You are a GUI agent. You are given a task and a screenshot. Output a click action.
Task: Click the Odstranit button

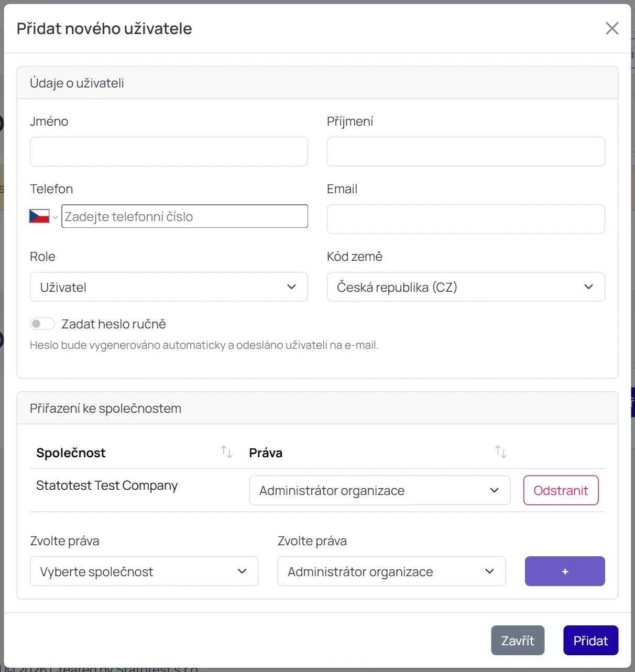pyautogui.click(x=561, y=490)
